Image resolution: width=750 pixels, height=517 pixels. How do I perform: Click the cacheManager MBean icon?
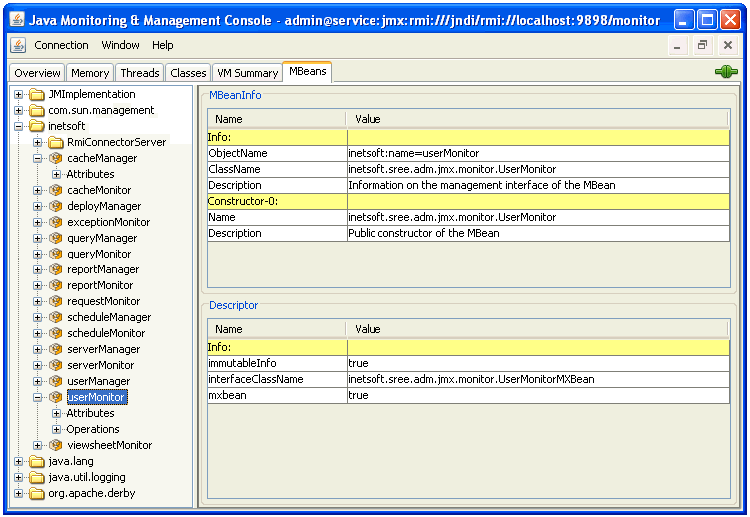(56, 158)
